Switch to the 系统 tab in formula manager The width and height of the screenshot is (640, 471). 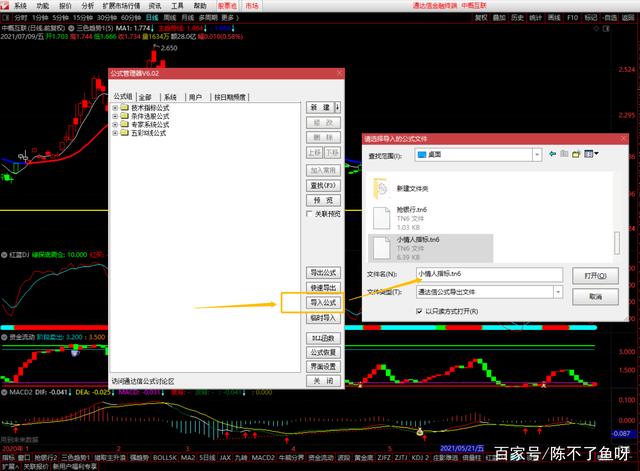(170, 97)
